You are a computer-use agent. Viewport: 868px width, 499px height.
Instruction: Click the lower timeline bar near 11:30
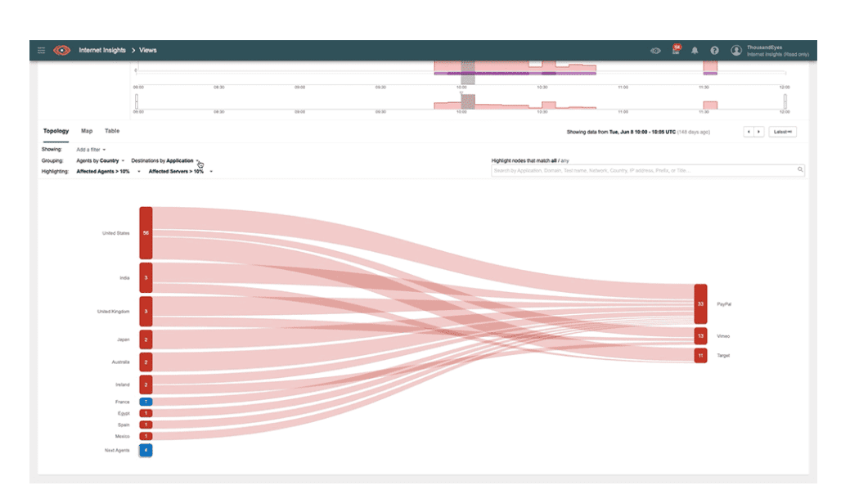(x=710, y=106)
